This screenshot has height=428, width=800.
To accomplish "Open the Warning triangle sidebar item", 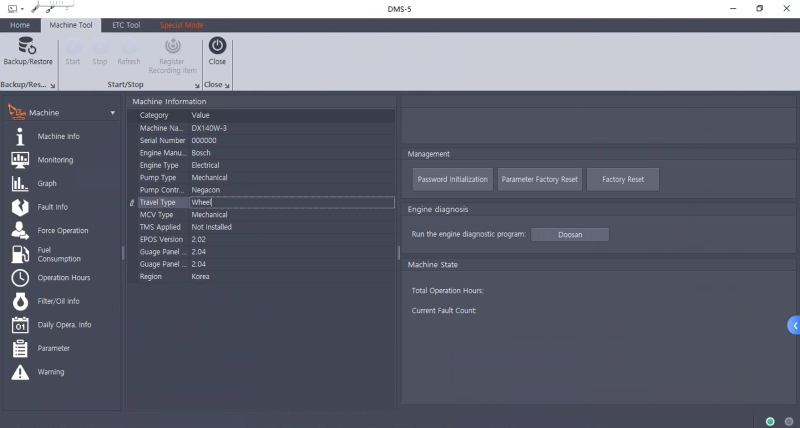I will [x=20, y=372].
